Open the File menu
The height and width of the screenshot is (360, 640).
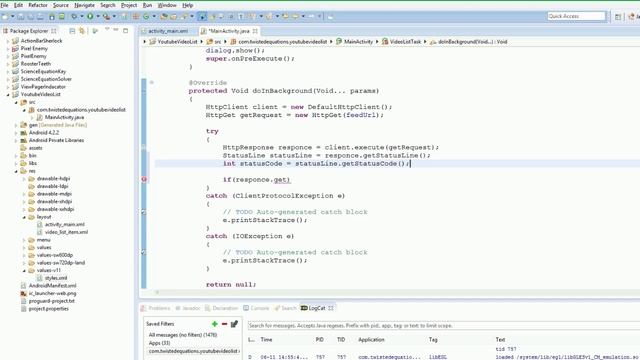[4, 5]
